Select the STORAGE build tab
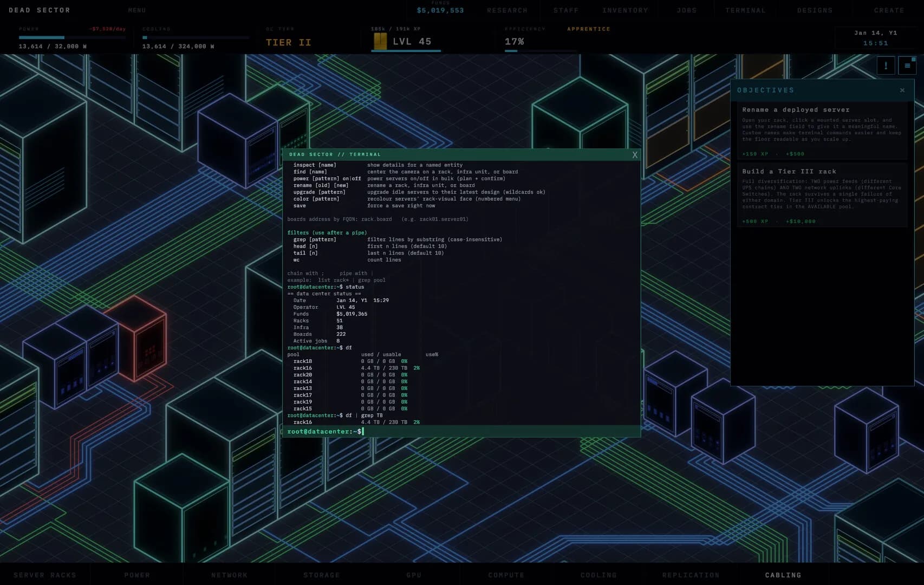 [x=322, y=575]
